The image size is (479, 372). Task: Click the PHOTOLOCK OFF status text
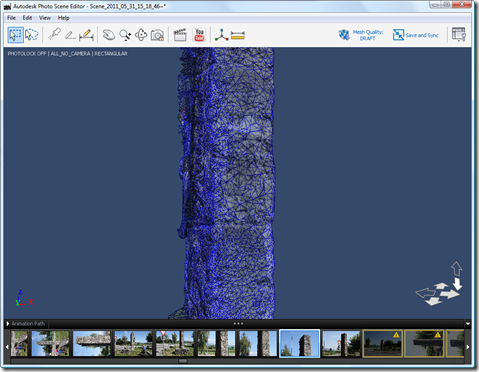(x=27, y=54)
